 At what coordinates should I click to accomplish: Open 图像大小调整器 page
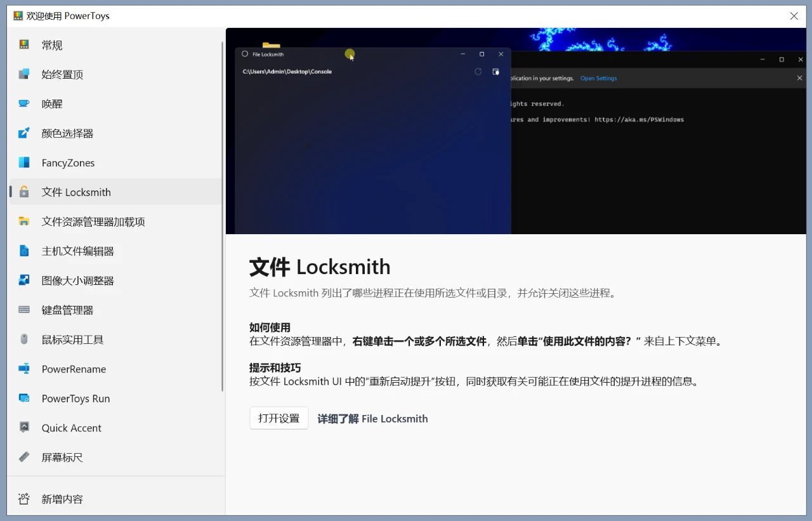pyautogui.click(x=115, y=280)
